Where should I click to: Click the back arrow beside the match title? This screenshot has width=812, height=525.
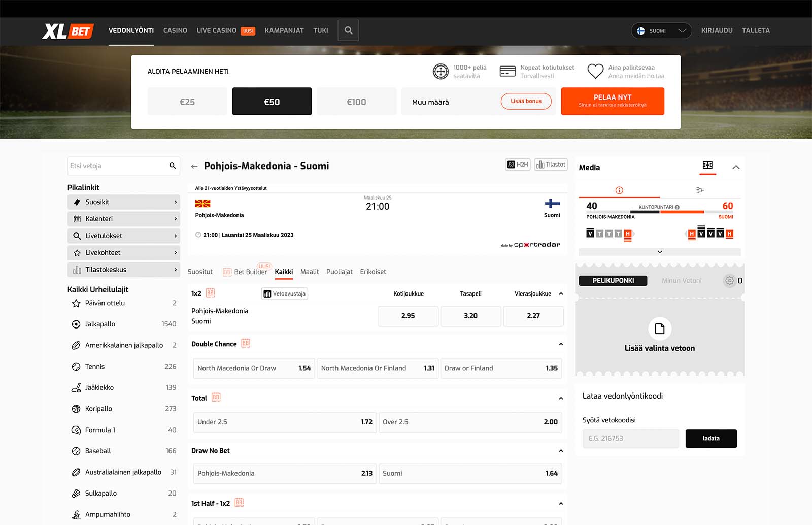(x=194, y=166)
